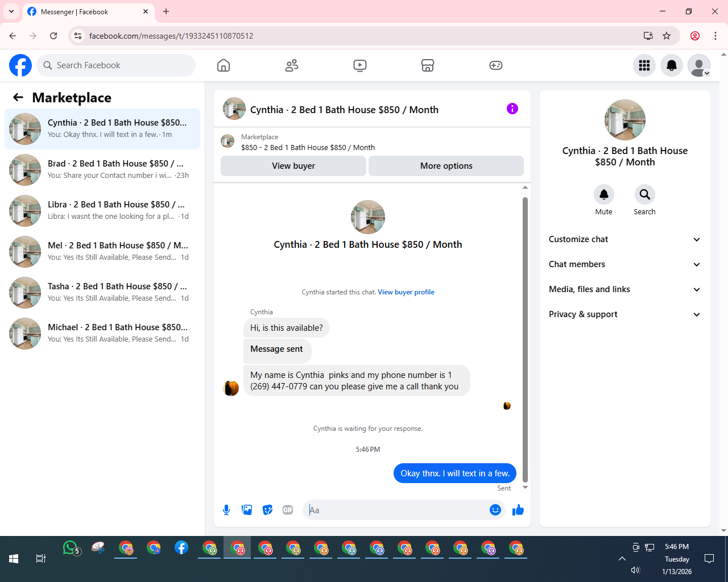Open the Video tab icon
Screen dimensions: 728x582
pyautogui.click(x=360, y=65)
